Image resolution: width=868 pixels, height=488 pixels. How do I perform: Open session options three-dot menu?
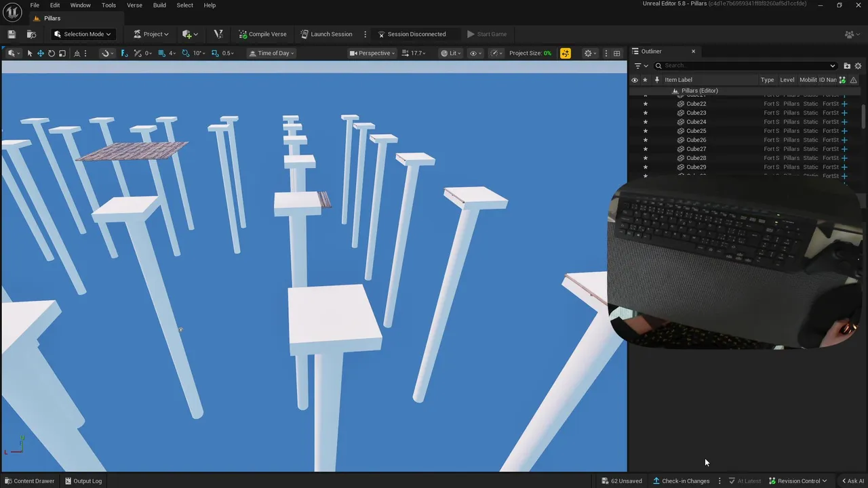pos(365,34)
